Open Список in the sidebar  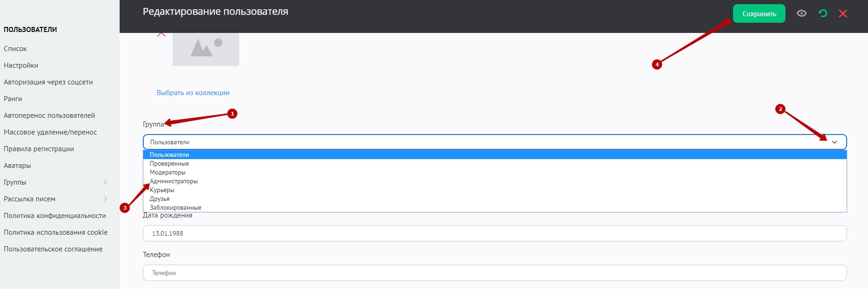15,49
